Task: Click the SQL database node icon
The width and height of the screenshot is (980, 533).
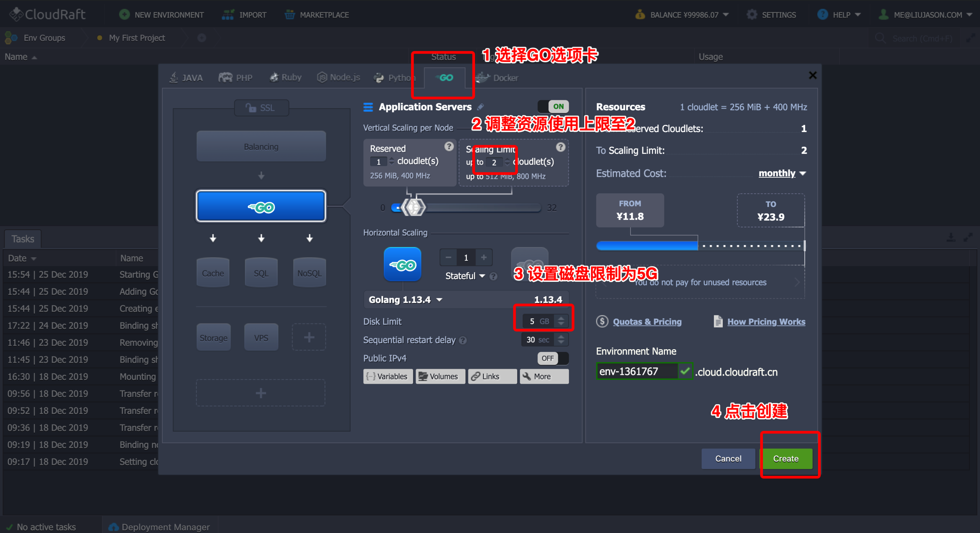Action: click(261, 273)
